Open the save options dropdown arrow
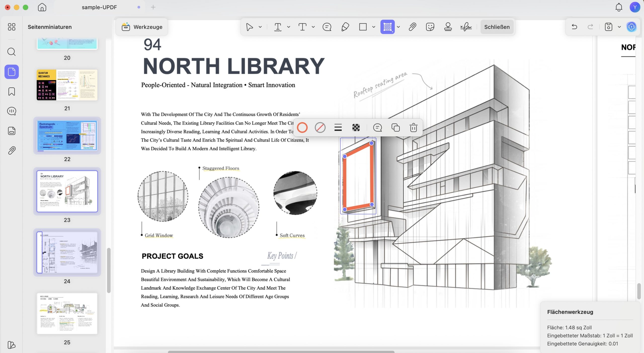Screen dimensions: 644x353 pyautogui.click(x=619, y=27)
